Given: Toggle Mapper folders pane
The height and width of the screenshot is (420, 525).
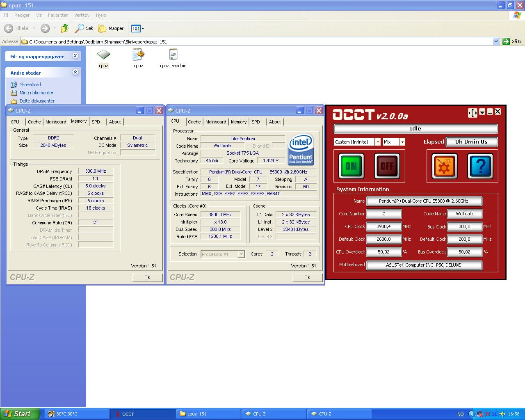Looking at the screenshot, I should point(111,28).
